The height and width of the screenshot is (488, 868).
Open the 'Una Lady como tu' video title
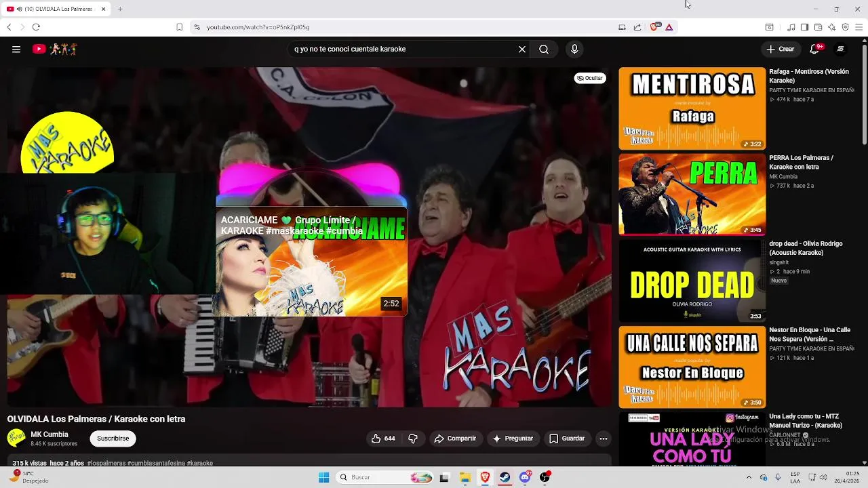click(x=806, y=421)
